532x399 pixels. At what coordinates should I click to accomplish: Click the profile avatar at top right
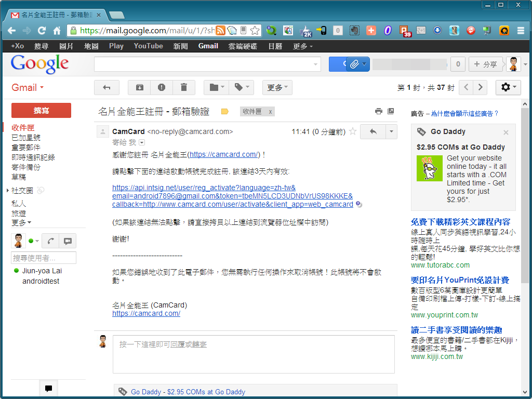pyautogui.click(x=513, y=64)
